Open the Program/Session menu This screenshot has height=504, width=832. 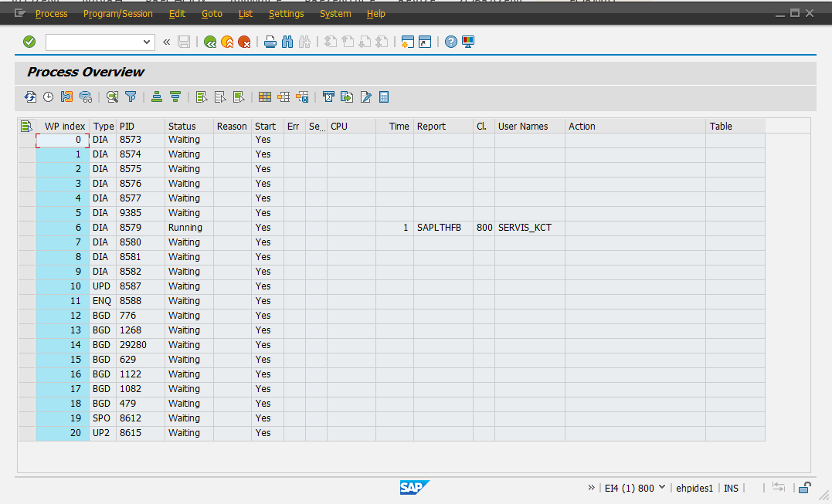[117, 14]
